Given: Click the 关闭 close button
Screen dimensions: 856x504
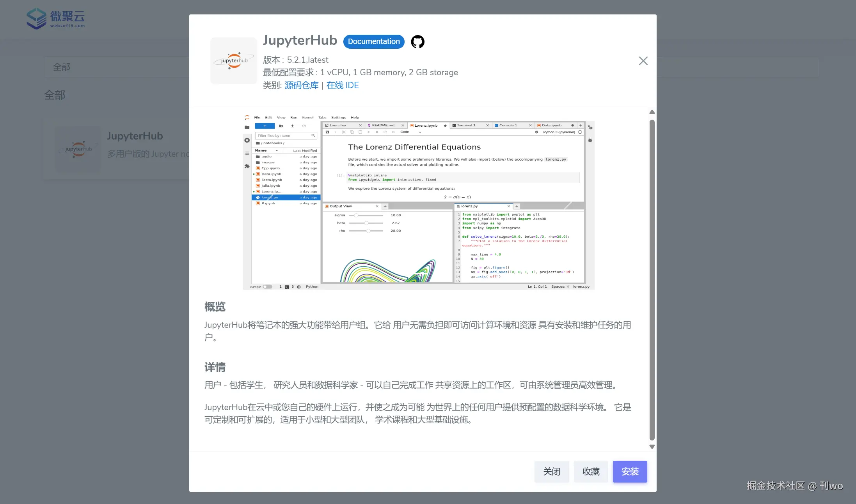Looking at the screenshot, I should tap(552, 472).
